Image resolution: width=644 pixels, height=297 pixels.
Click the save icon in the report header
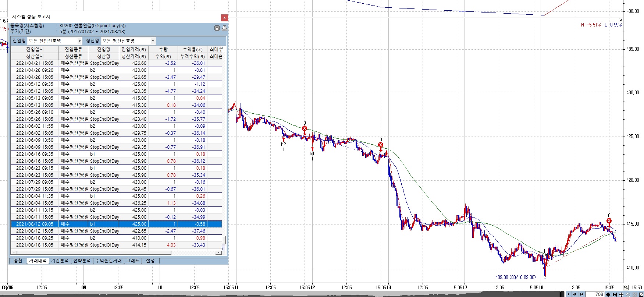coord(217,28)
